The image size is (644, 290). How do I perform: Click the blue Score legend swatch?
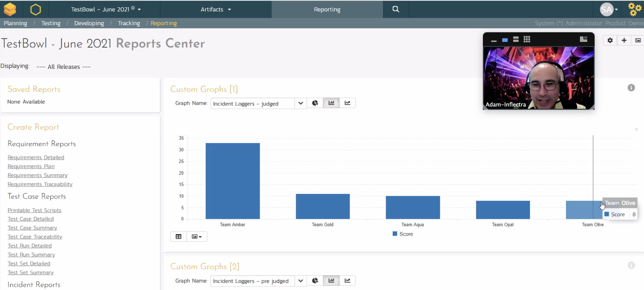click(x=395, y=234)
